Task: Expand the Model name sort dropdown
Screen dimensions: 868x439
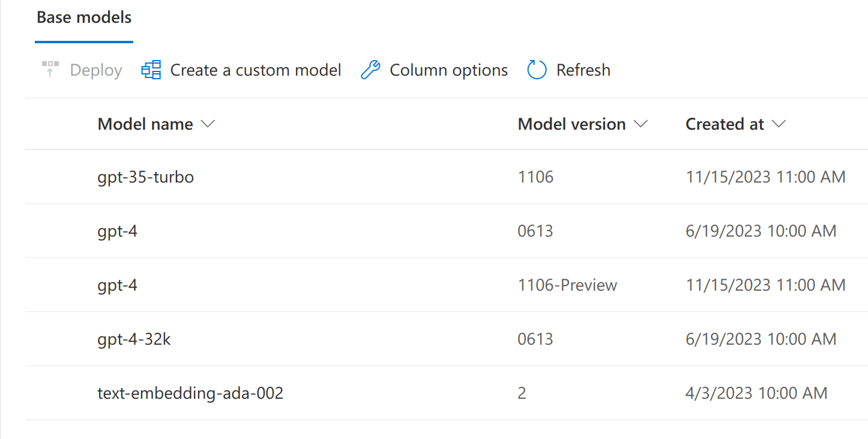Action: pyautogui.click(x=208, y=124)
